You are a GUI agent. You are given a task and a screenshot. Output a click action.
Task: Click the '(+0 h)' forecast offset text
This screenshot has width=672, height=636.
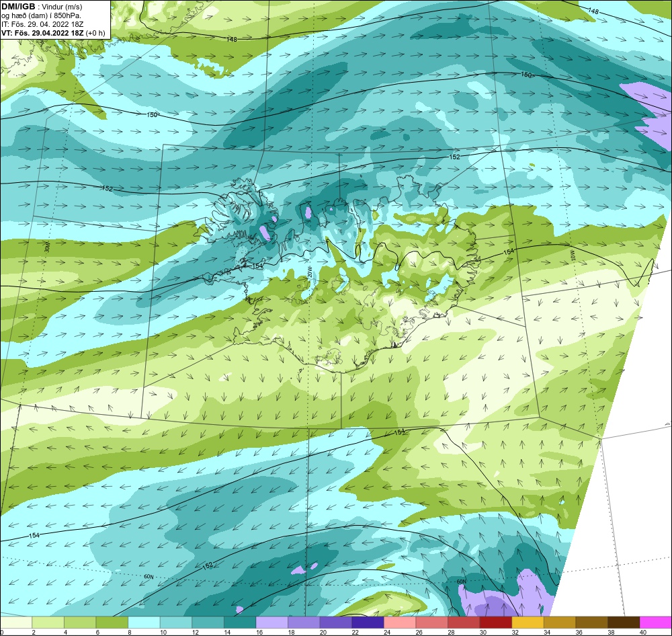[95, 33]
